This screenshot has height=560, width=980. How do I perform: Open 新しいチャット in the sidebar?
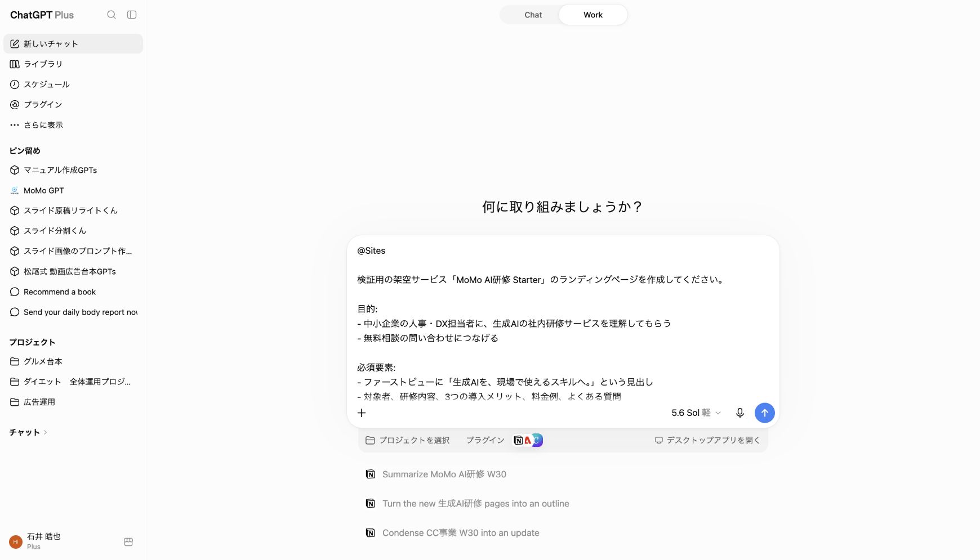[x=73, y=43]
